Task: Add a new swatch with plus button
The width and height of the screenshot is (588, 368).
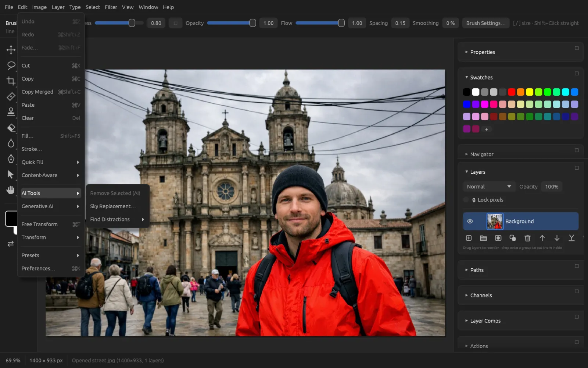Action: click(486, 129)
